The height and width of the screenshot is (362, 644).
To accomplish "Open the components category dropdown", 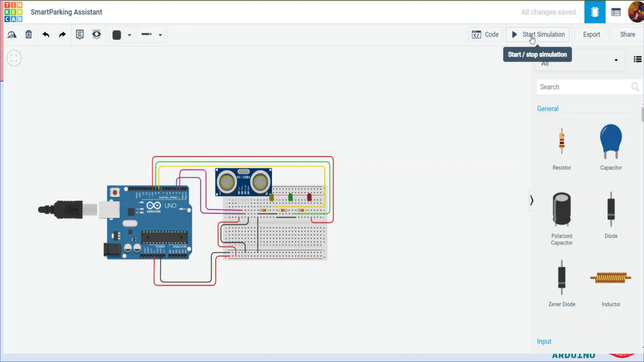I will pos(579,60).
